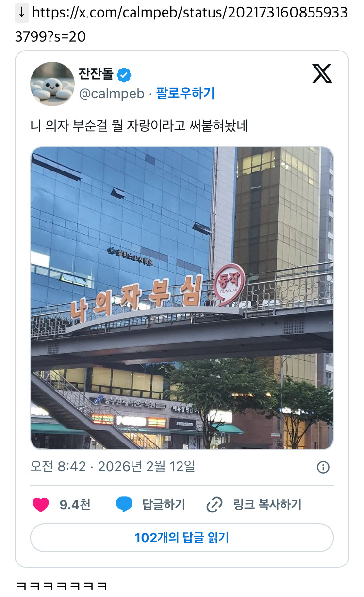Click 링크 복사하기 copy link text
Viewport: 364px width, 597px height.
point(267,505)
